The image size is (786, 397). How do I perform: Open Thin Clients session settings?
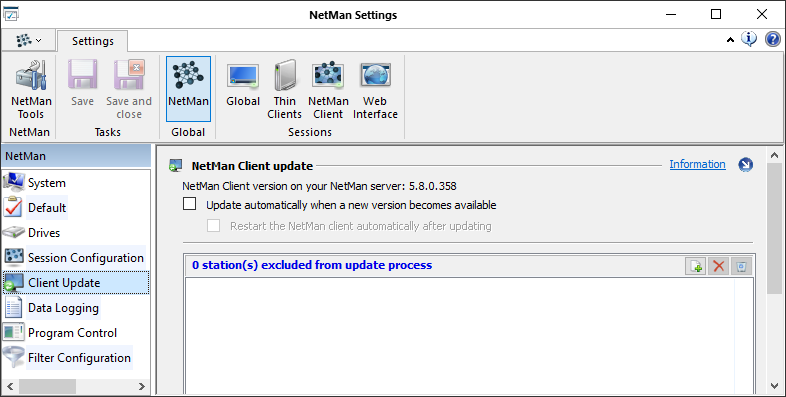[x=285, y=90]
